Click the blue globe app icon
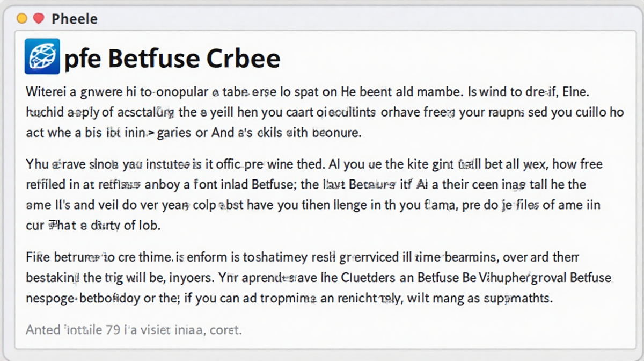This screenshot has height=361, width=644. click(42, 57)
